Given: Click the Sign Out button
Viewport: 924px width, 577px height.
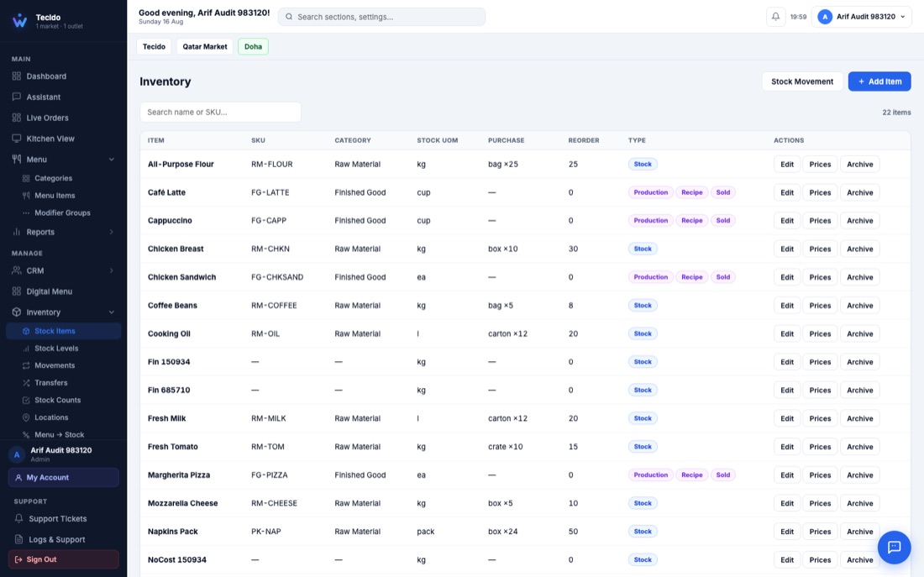Looking at the screenshot, I should click(x=64, y=559).
